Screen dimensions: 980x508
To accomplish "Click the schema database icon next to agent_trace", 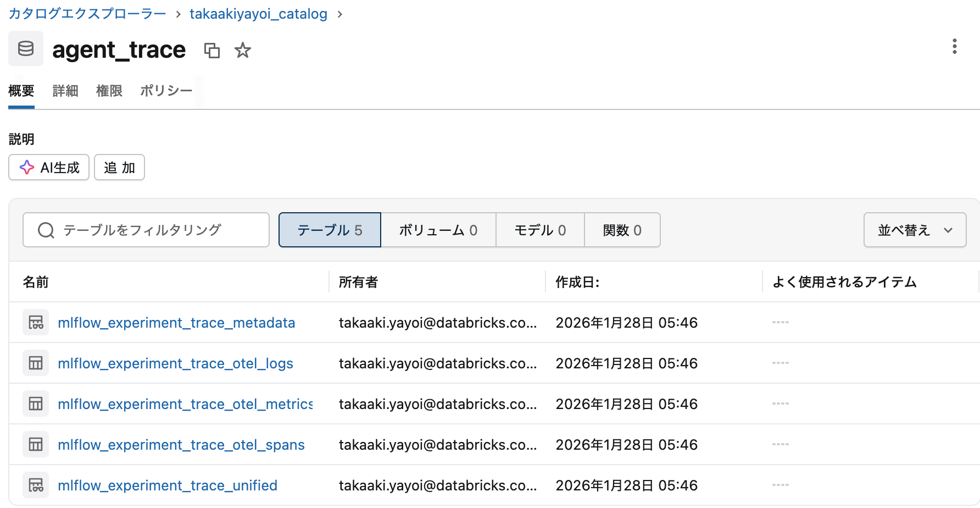I will pos(25,48).
